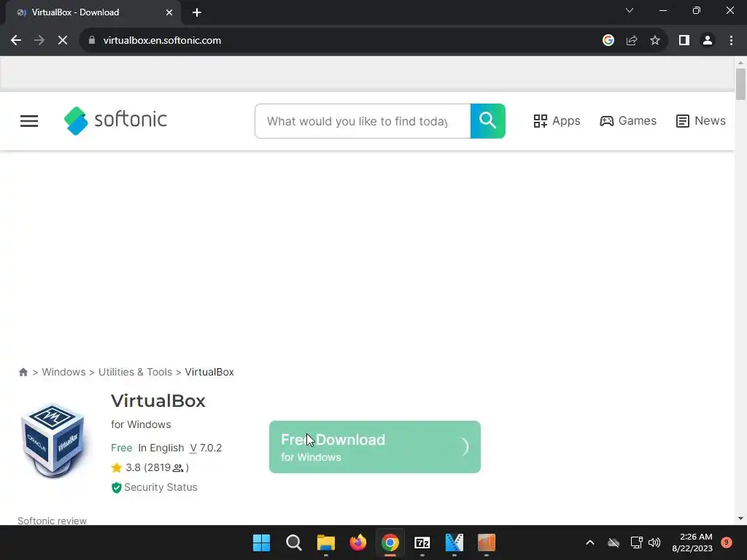Click the home breadcrumb icon
The image size is (747, 560).
point(23,372)
